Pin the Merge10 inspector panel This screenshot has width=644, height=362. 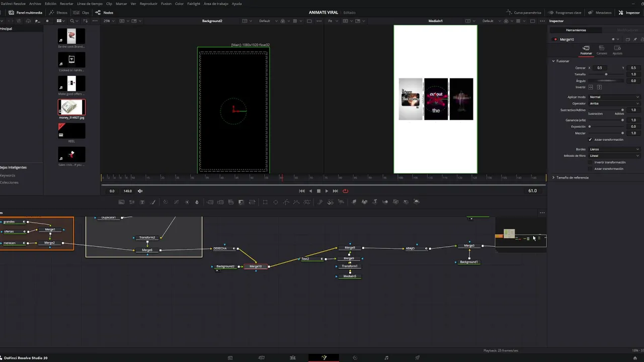[x=635, y=39]
